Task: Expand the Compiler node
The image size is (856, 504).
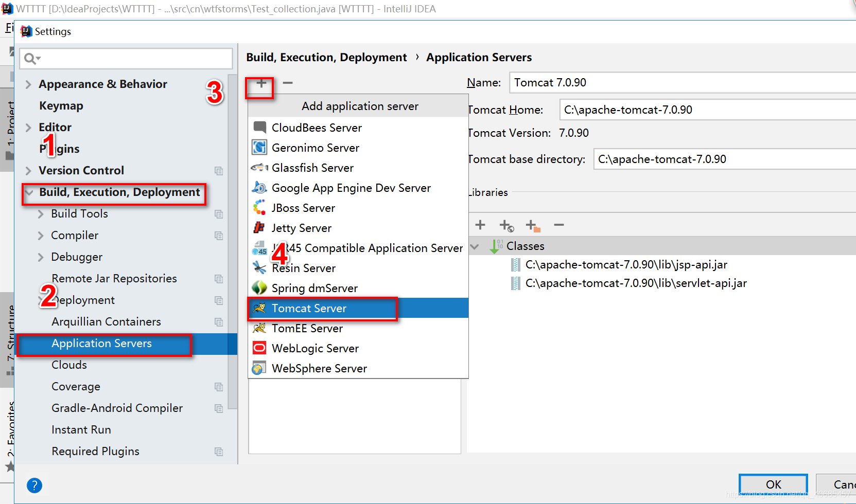Action: coord(41,236)
